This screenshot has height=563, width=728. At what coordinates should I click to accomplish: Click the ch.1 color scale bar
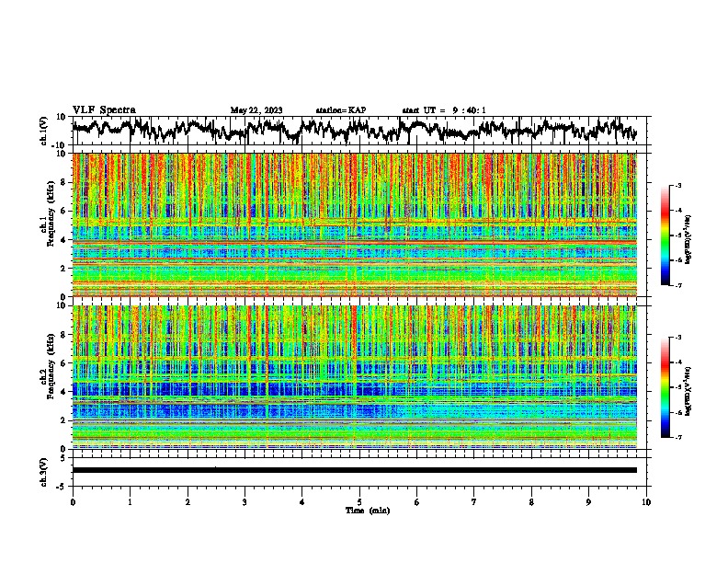(x=665, y=236)
